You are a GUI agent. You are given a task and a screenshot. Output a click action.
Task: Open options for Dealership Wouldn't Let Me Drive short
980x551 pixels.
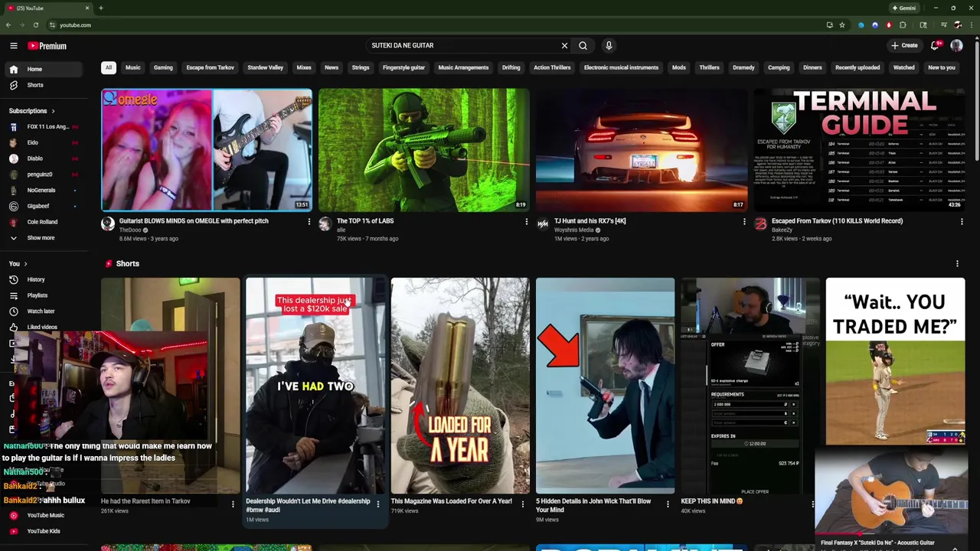378,504
